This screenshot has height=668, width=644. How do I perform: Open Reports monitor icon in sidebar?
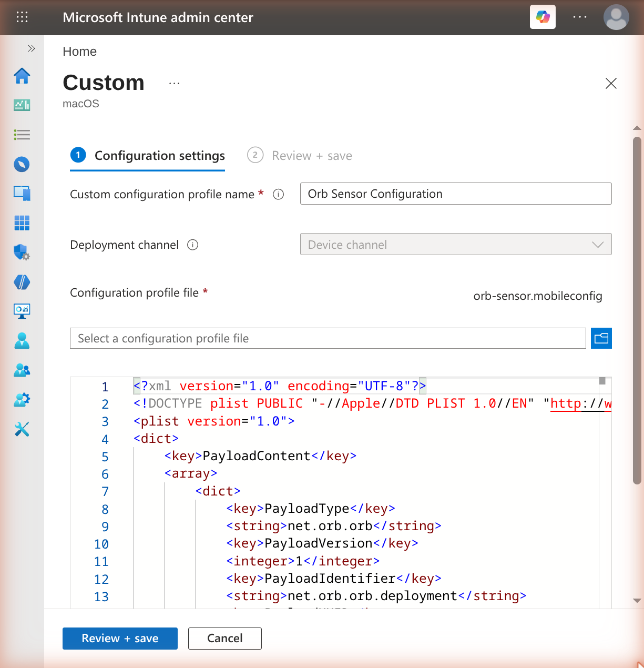[x=22, y=311]
